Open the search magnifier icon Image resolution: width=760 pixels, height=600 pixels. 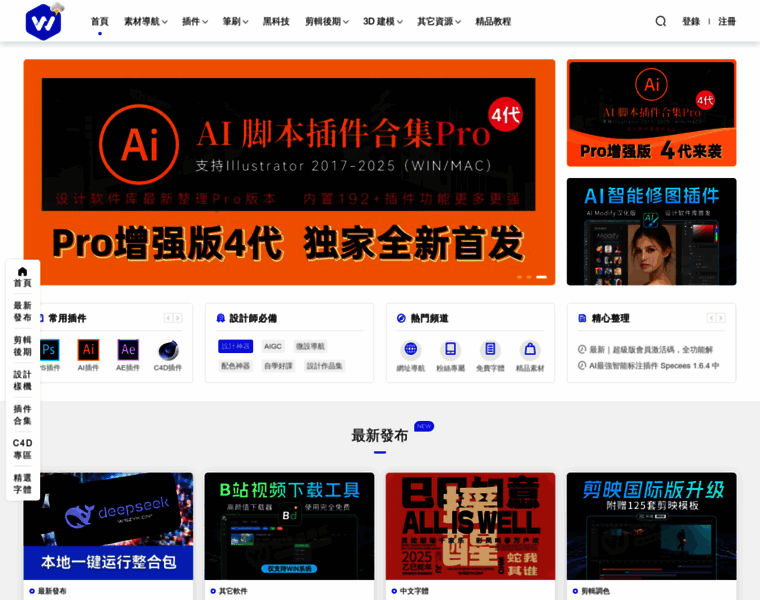pos(661,21)
